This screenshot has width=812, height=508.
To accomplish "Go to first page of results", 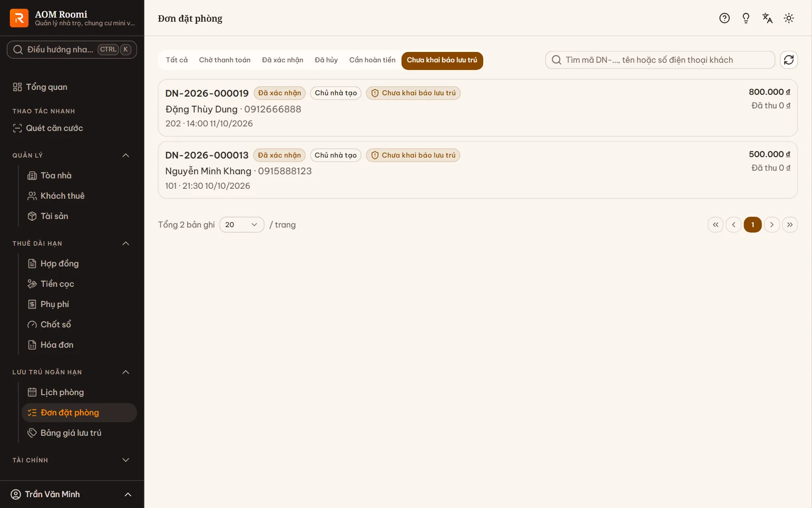I will point(715,224).
